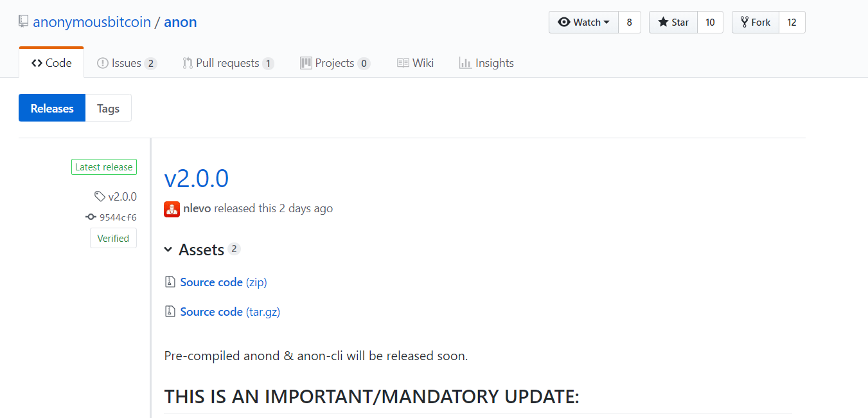Open Issues tab
This screenshot has height=418, width=868.
tap(127, 63)
